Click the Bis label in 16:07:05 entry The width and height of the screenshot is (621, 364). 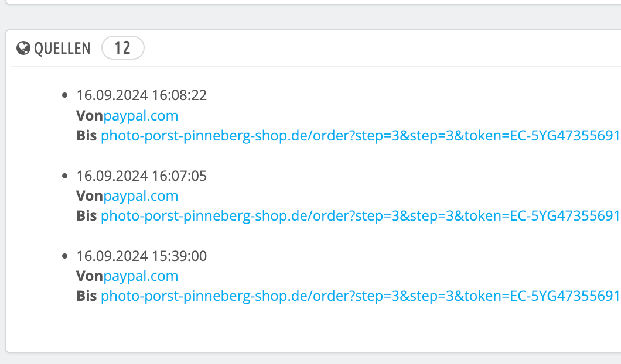[87, 217]
